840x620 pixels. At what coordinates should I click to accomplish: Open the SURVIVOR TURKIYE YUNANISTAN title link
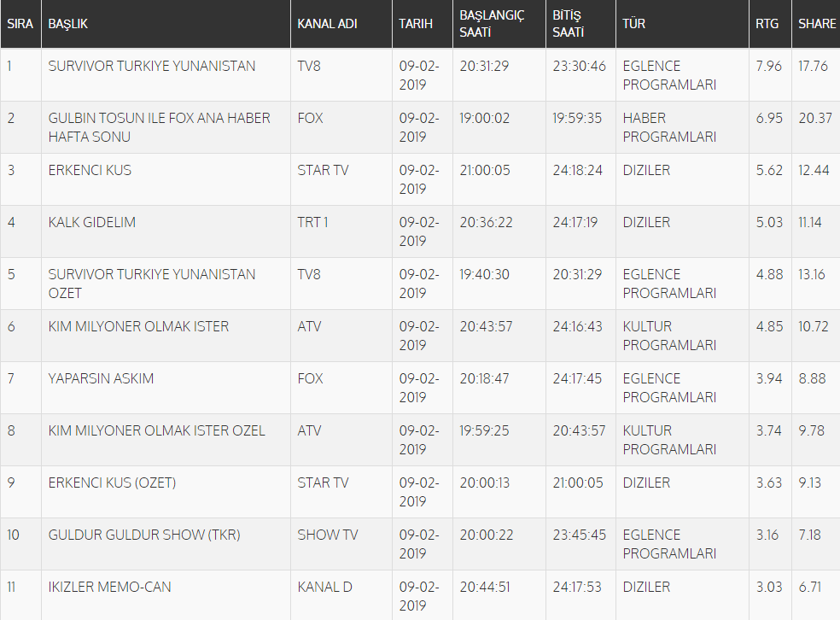click(152, 66)
